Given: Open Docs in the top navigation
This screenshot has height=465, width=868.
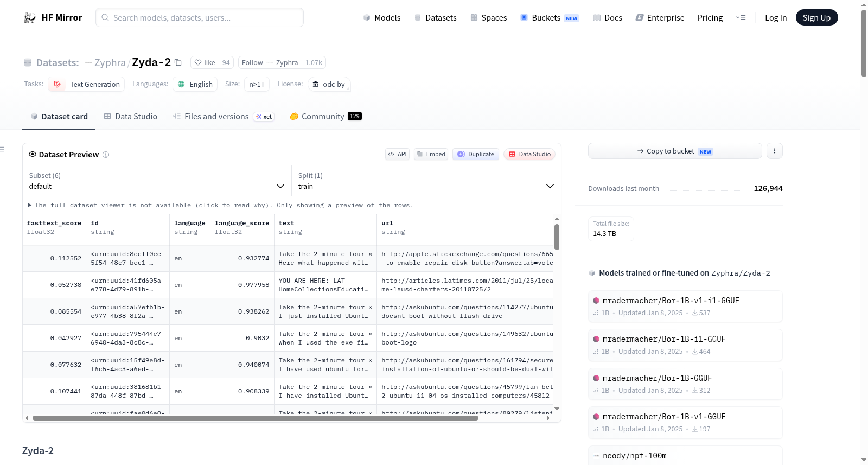Looking at the screenshot, I should [x=608, y=17].
